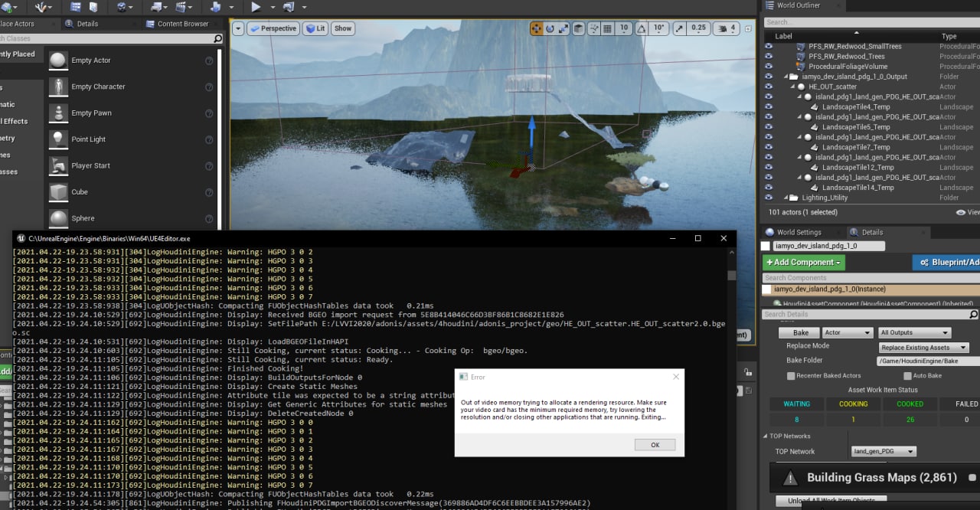Screen dimensions: 980x510
Task: Click the search icon in Search Classes field
Action: [217, 38]
